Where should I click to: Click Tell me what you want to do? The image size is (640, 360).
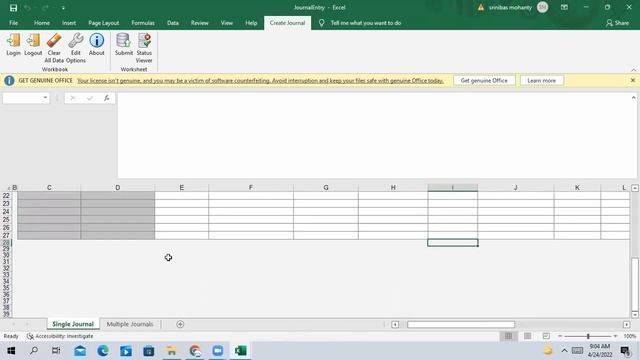(366, 23)
